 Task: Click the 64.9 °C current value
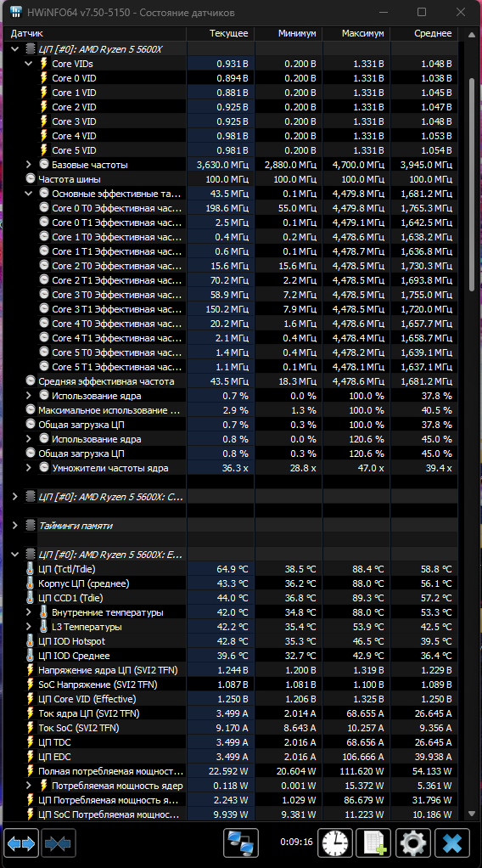(232, 568)
